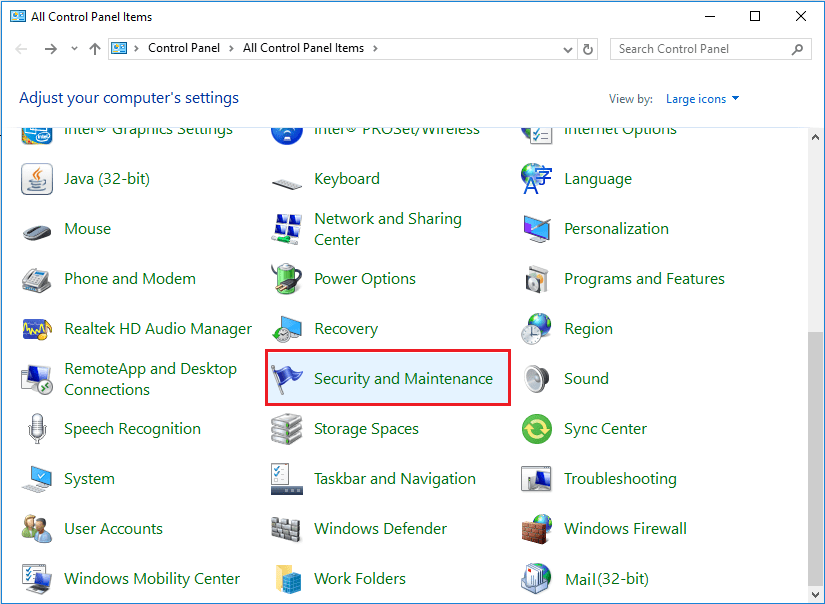825x604 pixels.
Task: Select All Control Panel Items breadcrumb
Action: 303,48
